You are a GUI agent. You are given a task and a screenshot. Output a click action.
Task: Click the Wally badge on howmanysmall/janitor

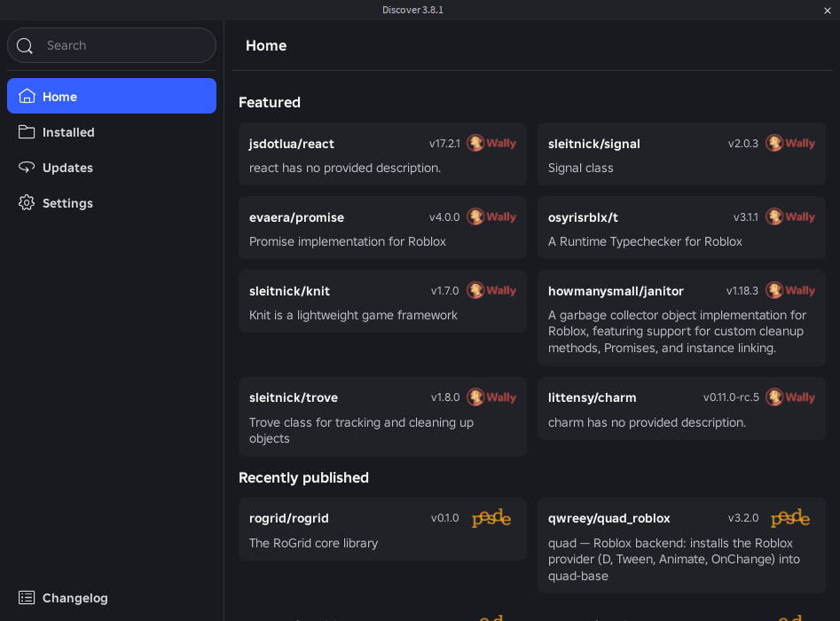tap(790, 290)
